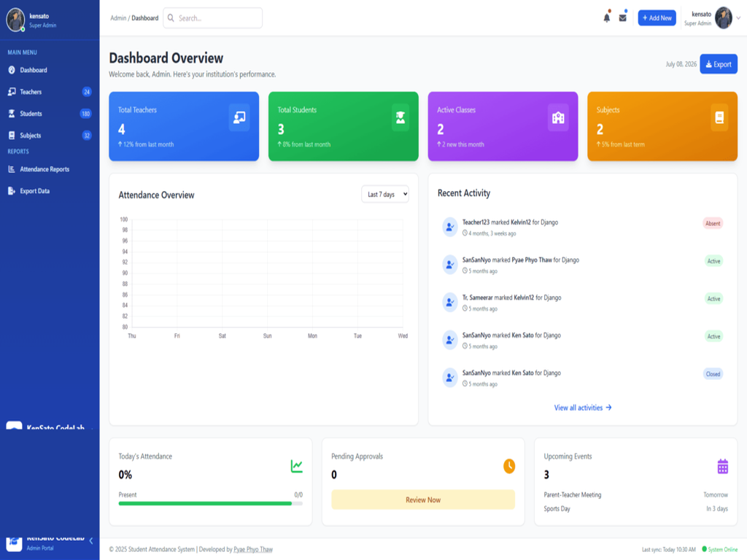Click the Total Teachers card icon
This screenshot has height=560, width=747.
coord(239,117)
